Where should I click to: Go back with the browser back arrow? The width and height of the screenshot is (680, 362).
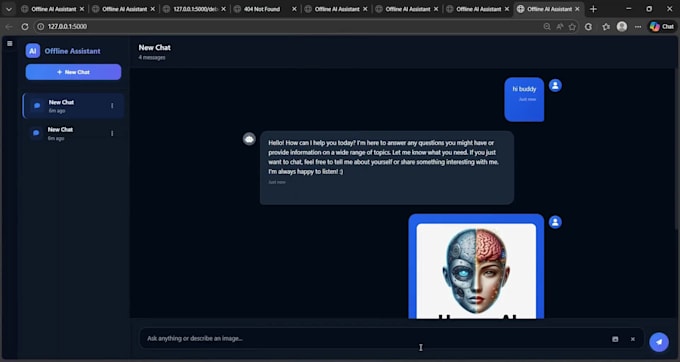(9, 26)
